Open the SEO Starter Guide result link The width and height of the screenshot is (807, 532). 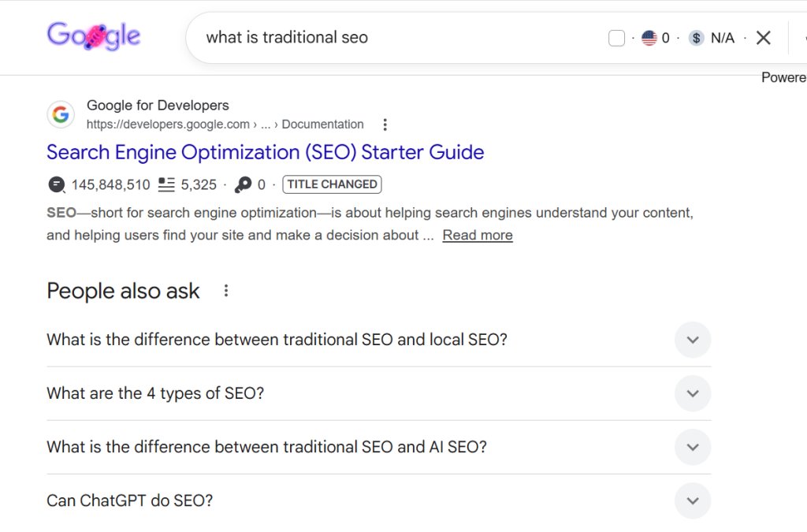[x=265, y=152]
